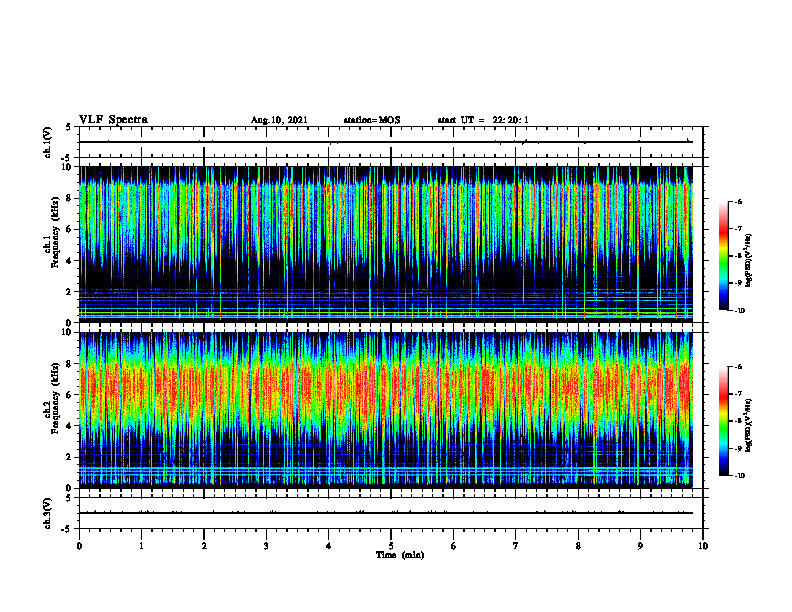The width and height of the screenshot is (792, 612).
Task: Click the date label "Aug.10, 2021"
Action: 279,120
